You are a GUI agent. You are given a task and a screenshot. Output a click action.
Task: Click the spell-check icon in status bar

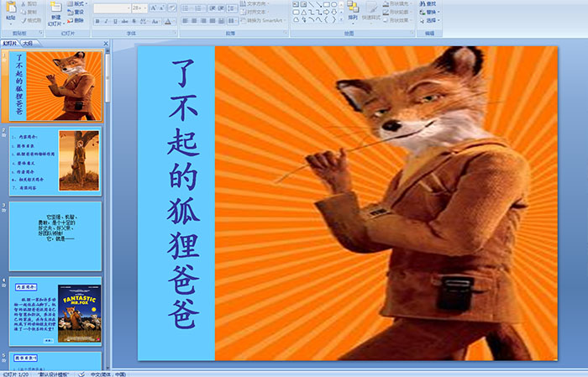[81, 374]
